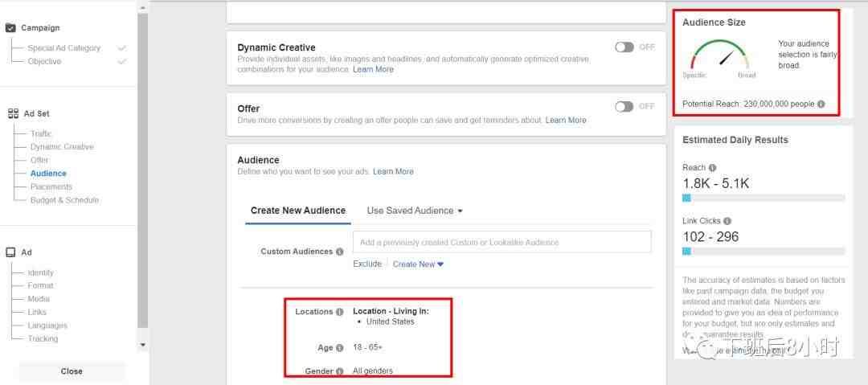The height and width of the screenshot is (385, 868).
Task: Click info icon beside Reach heading
Action: 712,168
